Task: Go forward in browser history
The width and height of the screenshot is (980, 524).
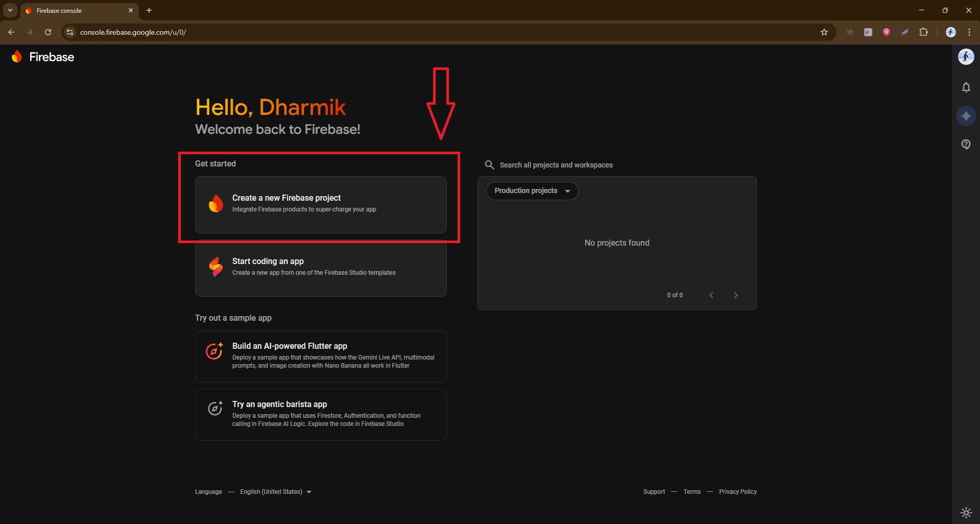Action: 30,32
